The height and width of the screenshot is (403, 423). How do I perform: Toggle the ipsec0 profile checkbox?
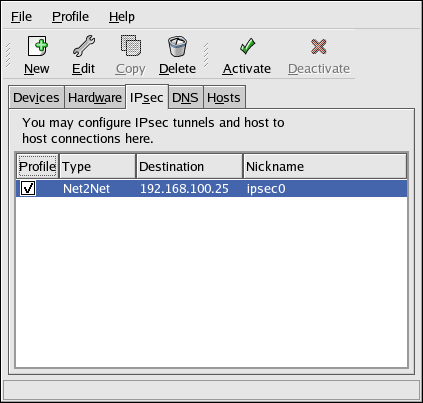28,188
